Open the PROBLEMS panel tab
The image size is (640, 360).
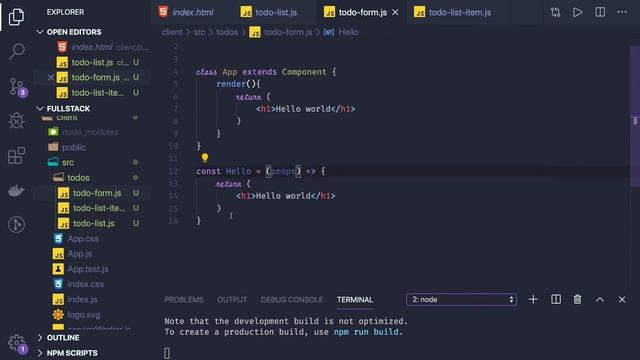[184, 300]
